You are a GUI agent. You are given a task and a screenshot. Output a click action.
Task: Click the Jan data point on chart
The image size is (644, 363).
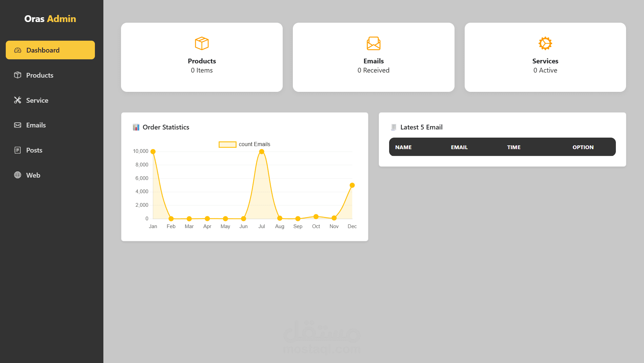[153, 152]
